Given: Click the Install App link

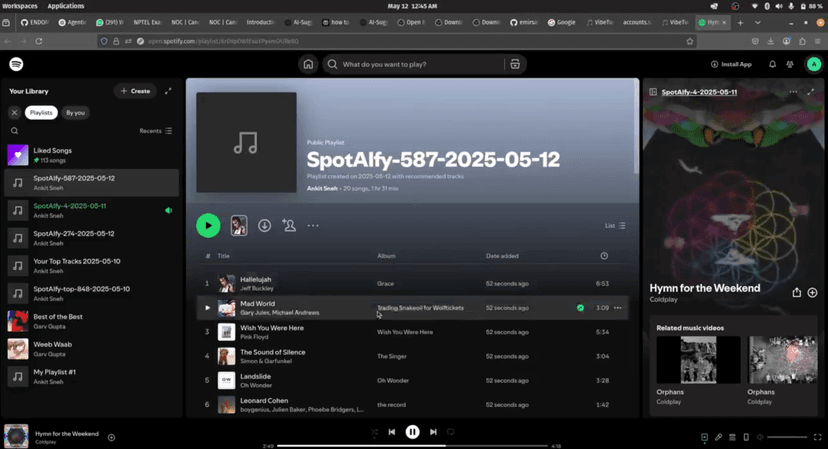Looking at the screenshot, I should (731, 64).
